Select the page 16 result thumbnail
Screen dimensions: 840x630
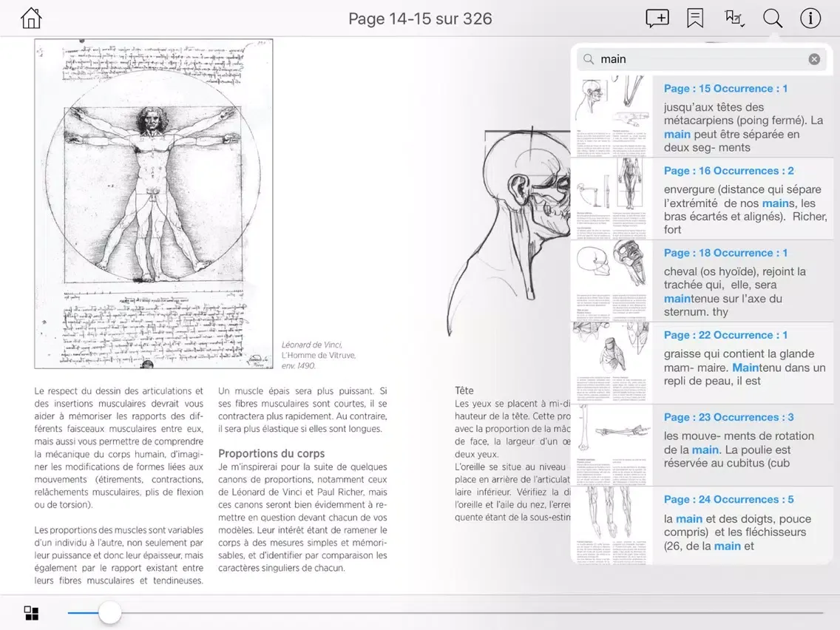pyautogui.click(x=612, y=199)
